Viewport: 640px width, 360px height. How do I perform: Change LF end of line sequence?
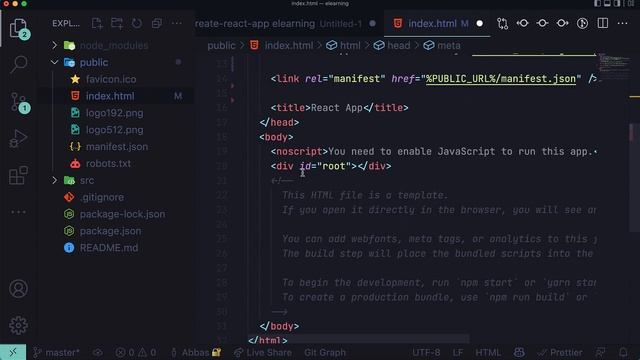pyautogui.click(x=458, y=353)
